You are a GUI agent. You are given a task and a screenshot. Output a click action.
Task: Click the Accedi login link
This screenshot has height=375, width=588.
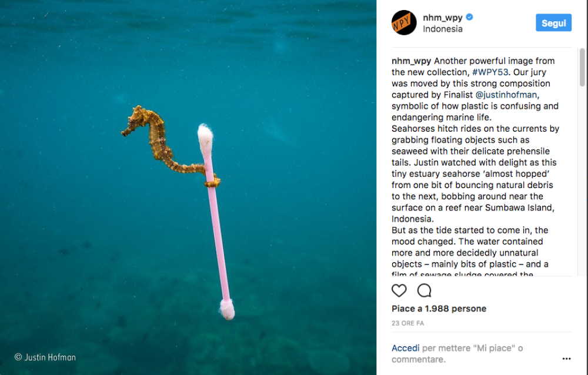[406, 349]
